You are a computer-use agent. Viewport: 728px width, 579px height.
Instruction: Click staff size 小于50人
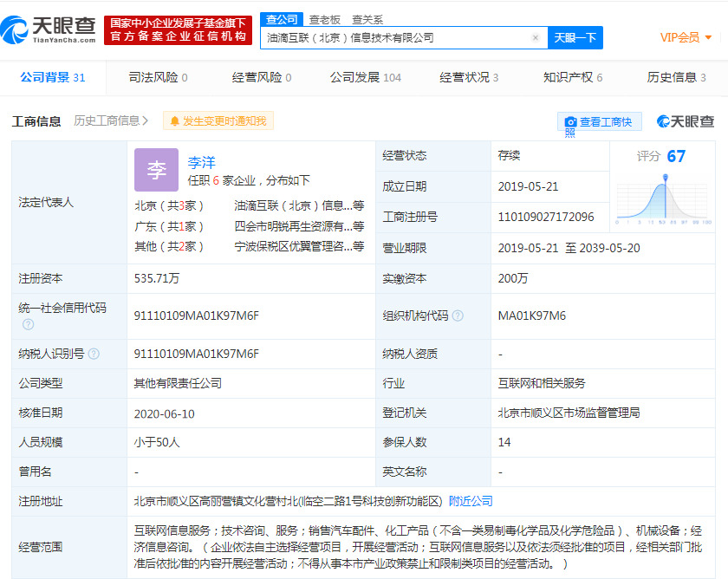click(x=157, y=443)
